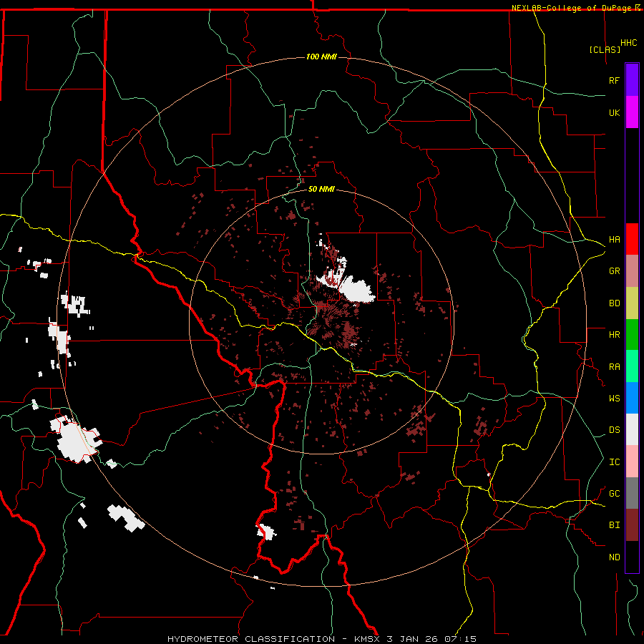
Task: Click the HA legend label
Action: tap(614, 240)
